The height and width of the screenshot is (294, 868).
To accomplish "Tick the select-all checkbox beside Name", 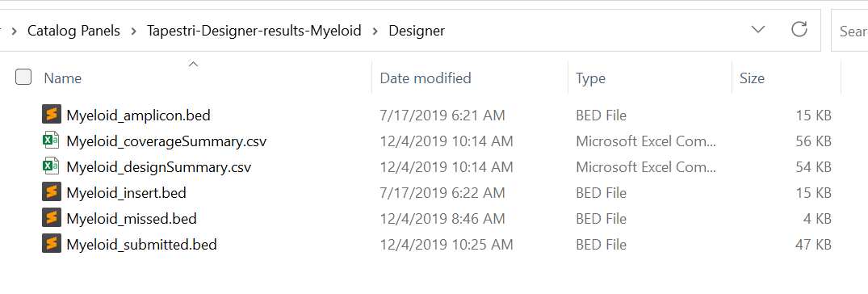I will 23,78.
